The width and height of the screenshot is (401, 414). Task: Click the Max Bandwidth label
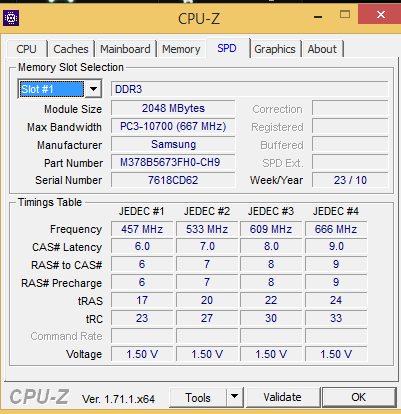[64, 127]
